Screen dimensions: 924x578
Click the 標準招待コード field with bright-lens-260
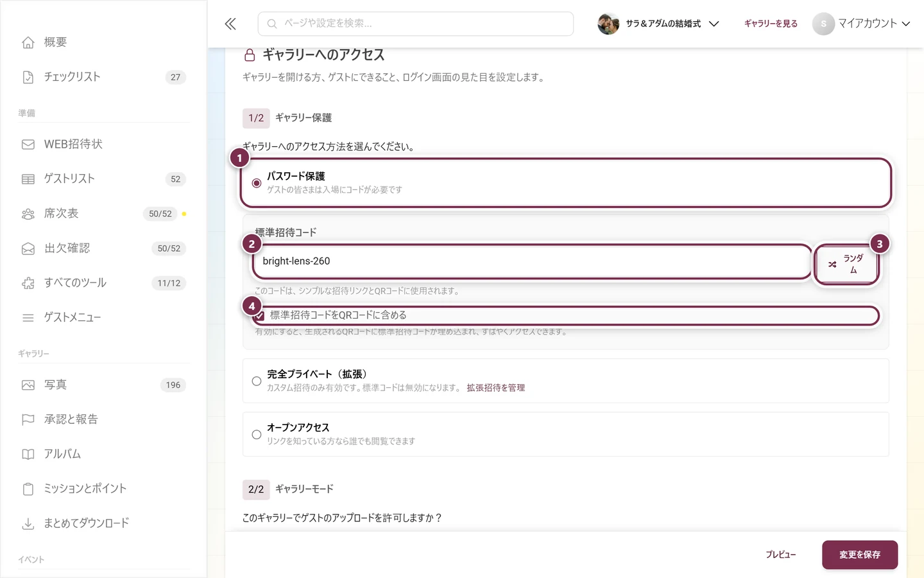[532, 261]
